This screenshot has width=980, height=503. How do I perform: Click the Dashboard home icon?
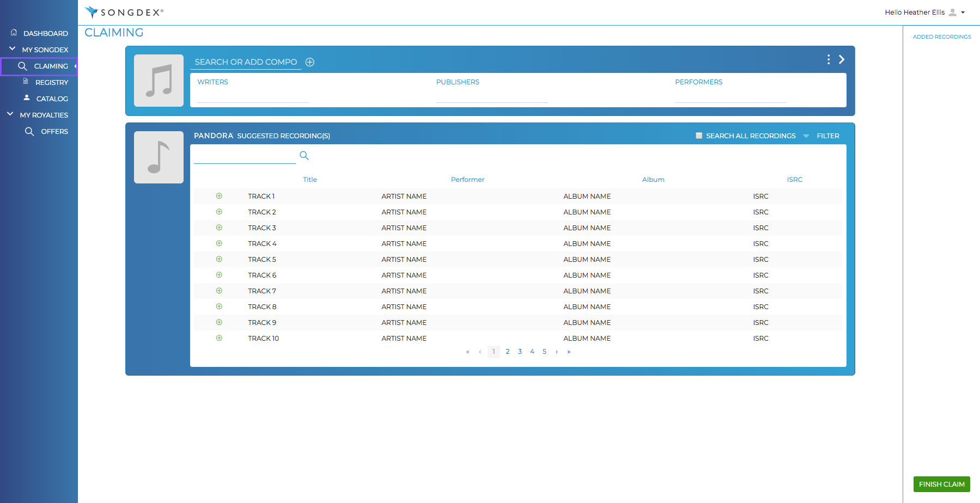(14, 33)
